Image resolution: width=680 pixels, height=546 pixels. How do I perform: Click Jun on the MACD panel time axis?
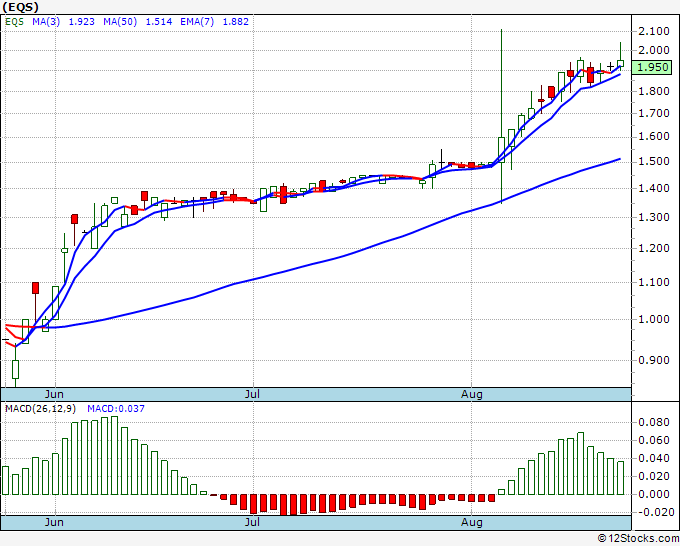coord(54,522)
